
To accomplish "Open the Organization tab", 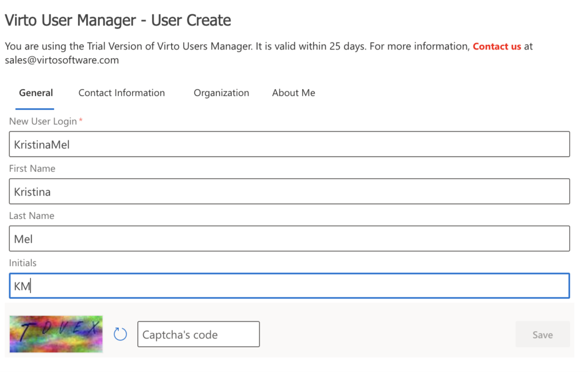I will tap(221, 93).
